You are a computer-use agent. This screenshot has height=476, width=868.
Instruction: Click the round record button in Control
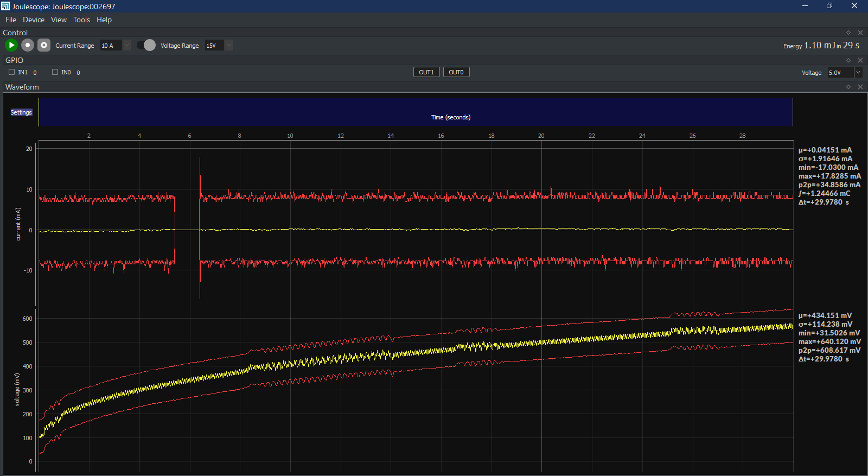click(x=28, y=45)
